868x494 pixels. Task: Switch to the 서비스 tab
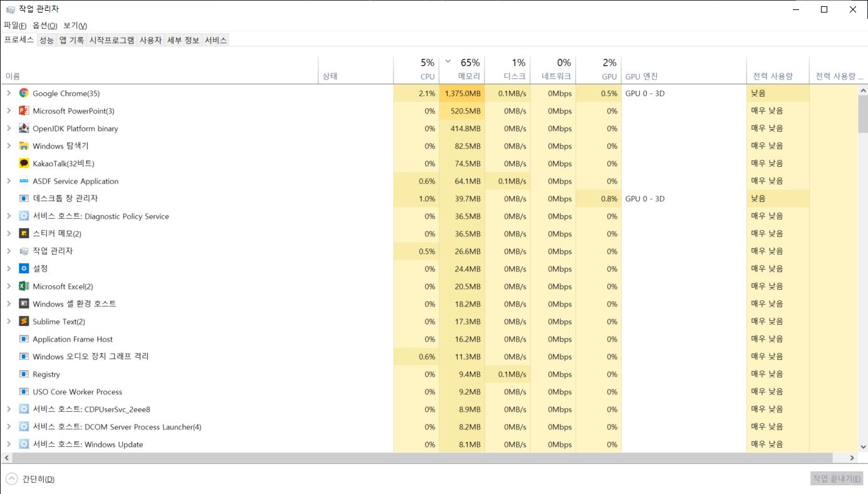click(x=216, y=40)
